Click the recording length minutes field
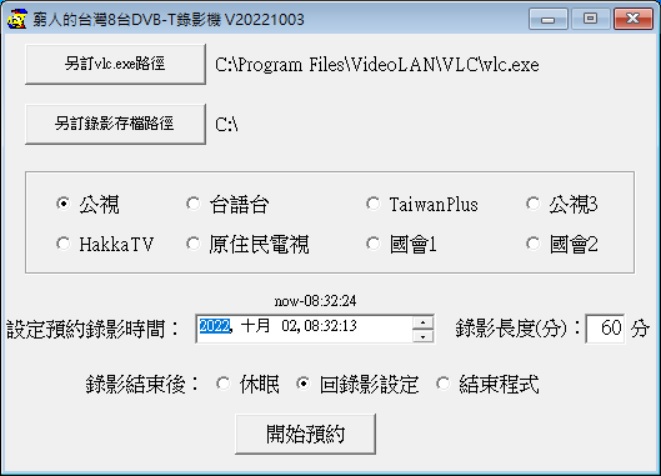Screen dimensions: 661x476 (x=605, y=328)
